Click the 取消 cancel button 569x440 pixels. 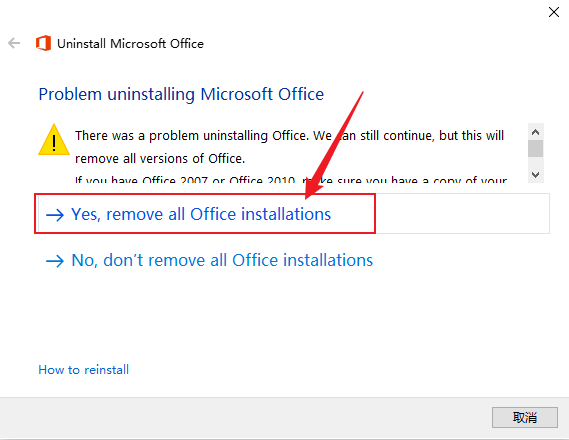pos(524,418)
